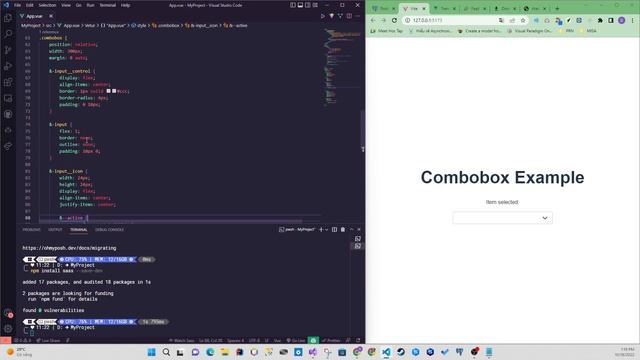Open the Windows Start button on taskbar
The height and width of the screenshot is (360, 640).
151,352
